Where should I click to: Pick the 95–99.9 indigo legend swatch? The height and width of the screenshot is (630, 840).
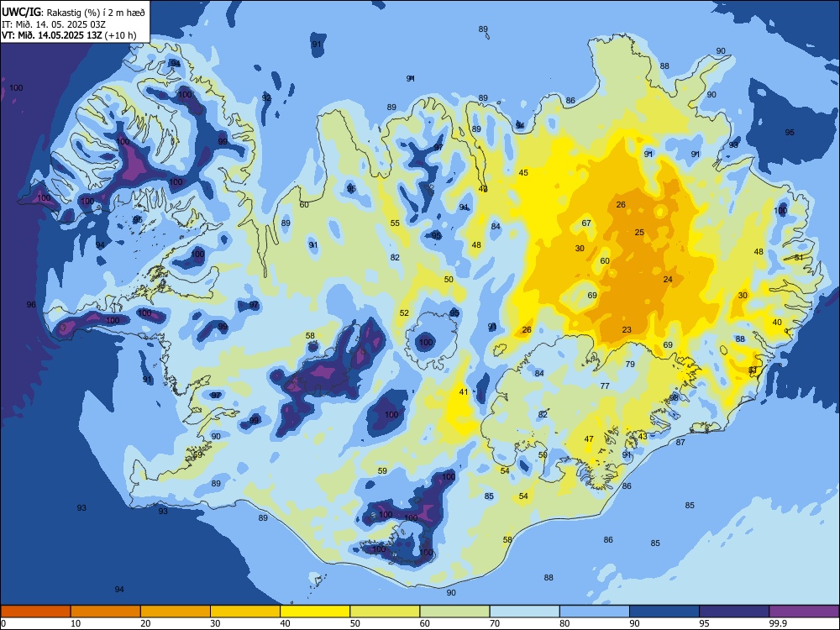pyautogui.click(x=734, y=612)
